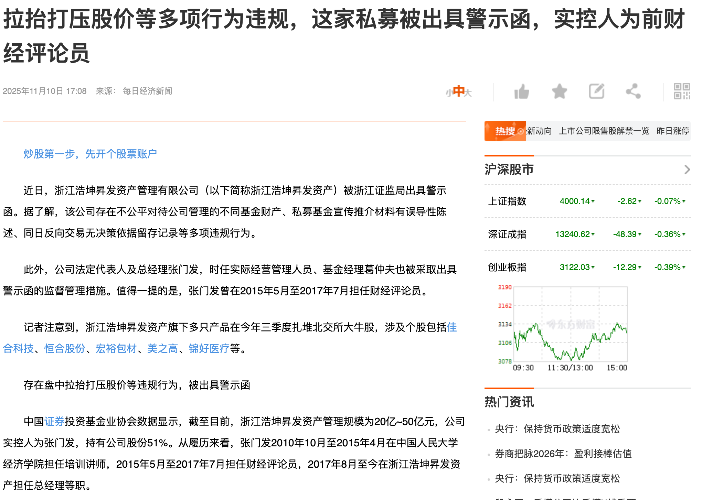Click the 热搜 orange tab
This screenshot has height=500, width=702.
pyautogui.click(x=505, y=131)
